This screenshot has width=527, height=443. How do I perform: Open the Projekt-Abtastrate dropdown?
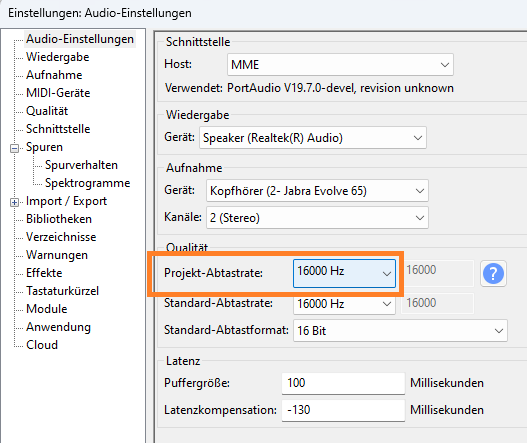[344, 273]
